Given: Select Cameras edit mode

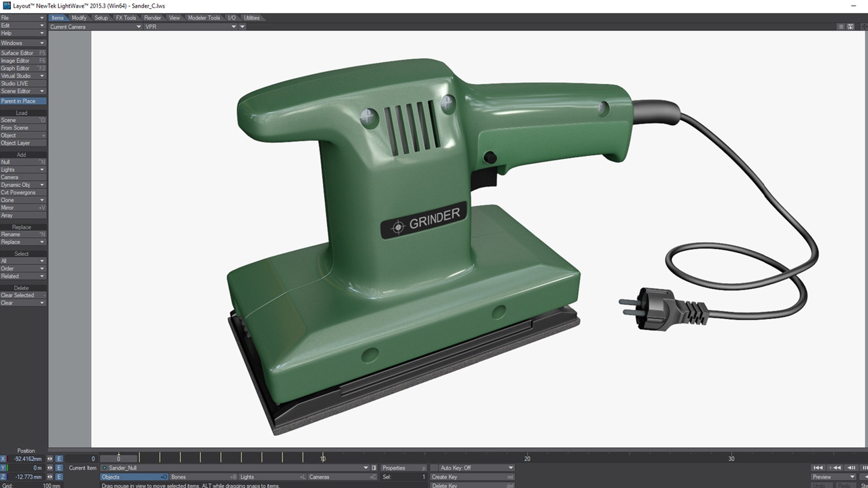Looking at the screenshot, I should tap(343, 477).
